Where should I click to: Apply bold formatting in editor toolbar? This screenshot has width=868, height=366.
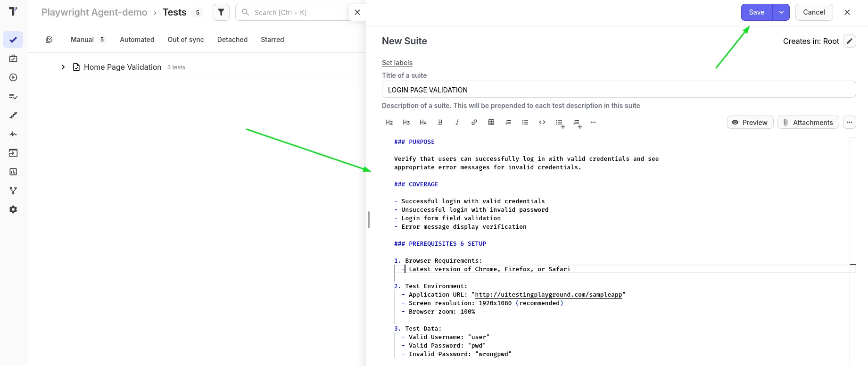(x=440, y=122)
